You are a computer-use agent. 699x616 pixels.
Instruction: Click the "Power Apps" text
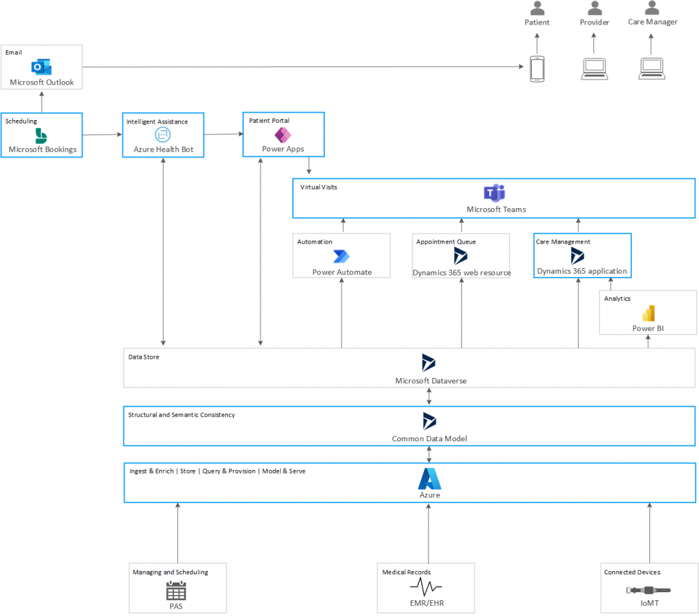(283, 149)
